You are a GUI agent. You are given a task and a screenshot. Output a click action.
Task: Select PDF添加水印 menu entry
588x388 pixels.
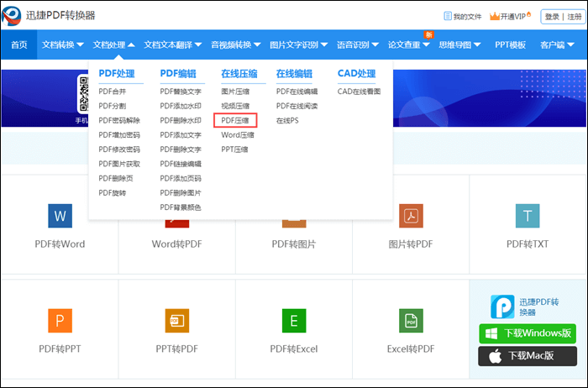(181, 106)
